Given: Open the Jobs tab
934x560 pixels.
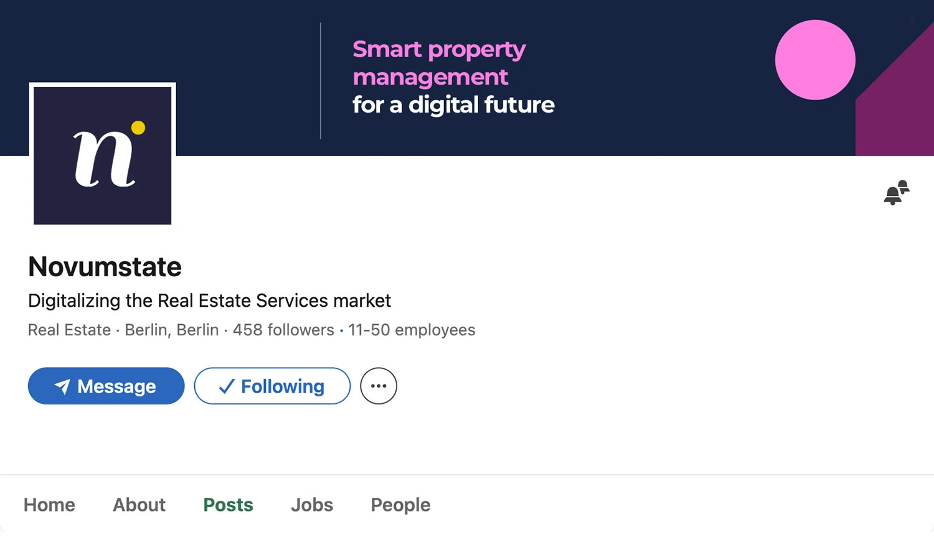Looking at the screenshot, I should click(x=311, y=505).
